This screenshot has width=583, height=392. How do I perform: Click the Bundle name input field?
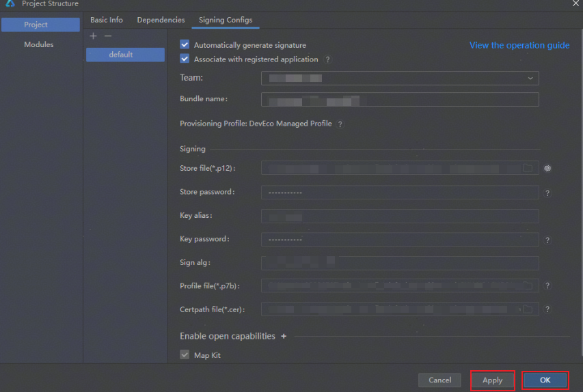click(x=400, y=100)
